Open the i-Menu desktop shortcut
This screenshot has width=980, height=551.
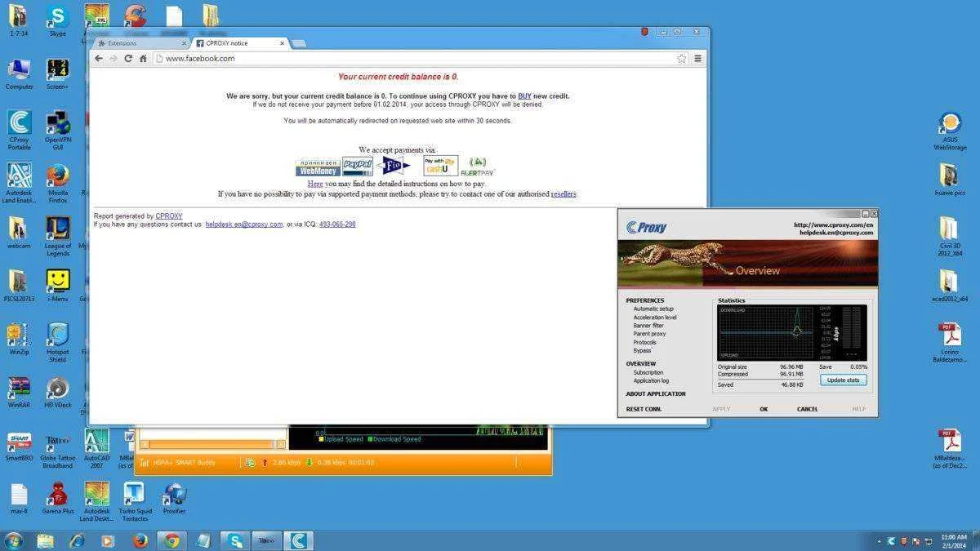point(57,286)
